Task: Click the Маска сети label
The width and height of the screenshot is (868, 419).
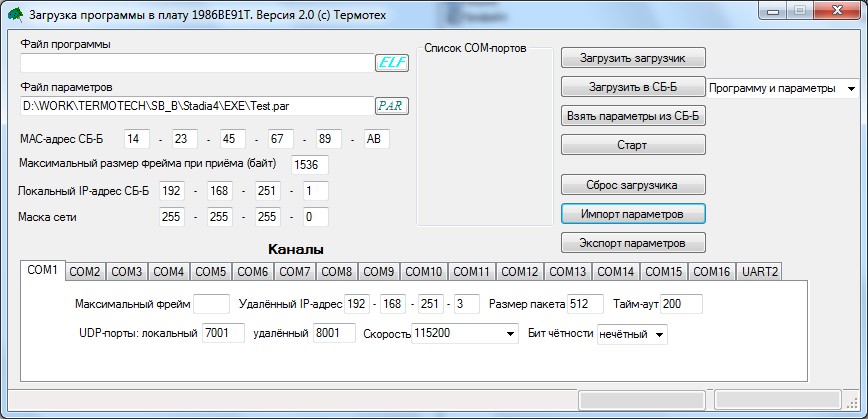Action: click(x=47, y=218)
